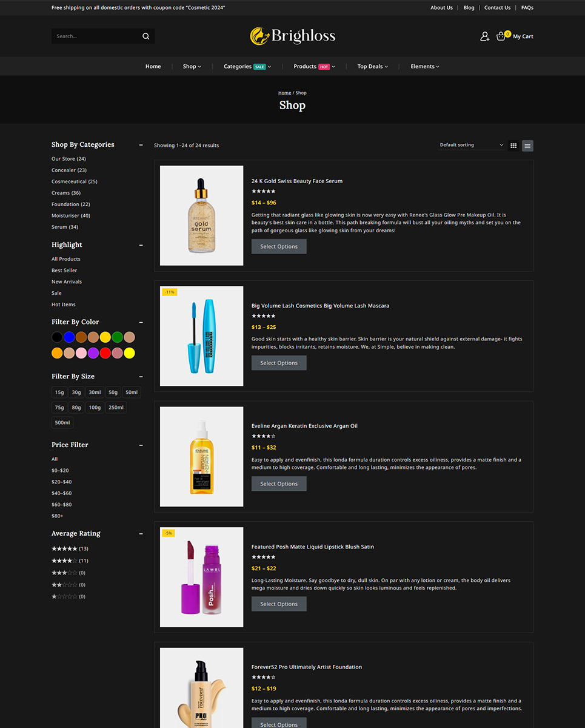The height and width of the screenshot is (728, 585).
Task: Open the shopping cart icon
Action: [501, 36]
